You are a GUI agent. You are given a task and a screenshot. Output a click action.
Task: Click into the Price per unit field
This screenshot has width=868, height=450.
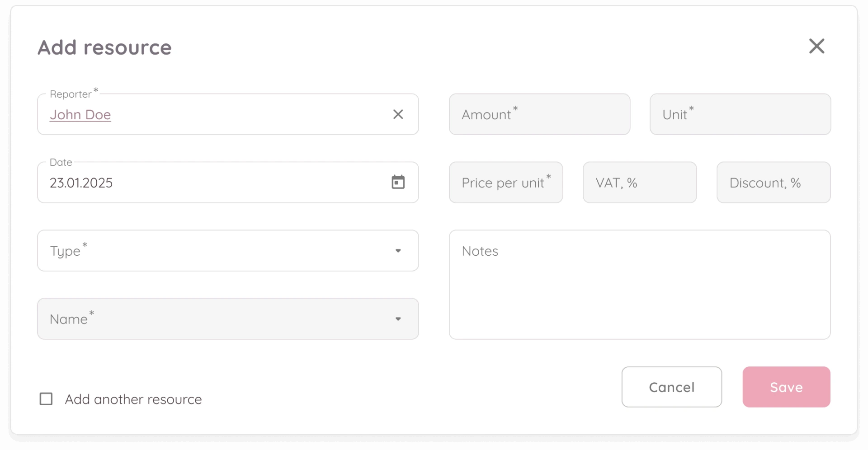tap(505, 183)
